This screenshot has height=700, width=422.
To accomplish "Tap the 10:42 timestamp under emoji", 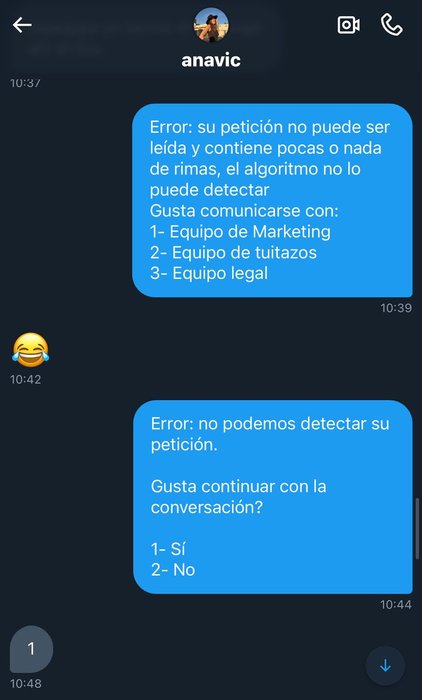I will point(25,379).
